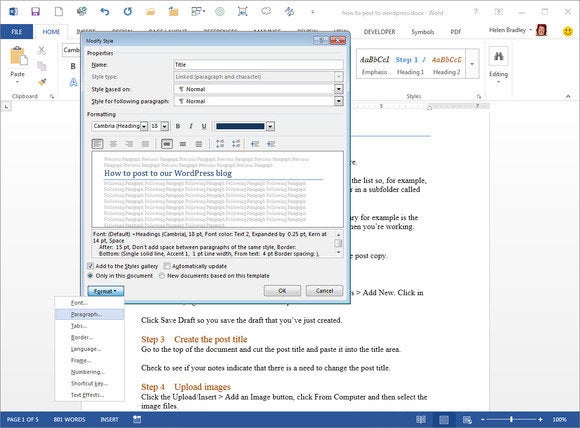The height and width of the screenshot is (428, 580).
Task: Select center alignment in Modify Style dialog
Action: point(113,144)
